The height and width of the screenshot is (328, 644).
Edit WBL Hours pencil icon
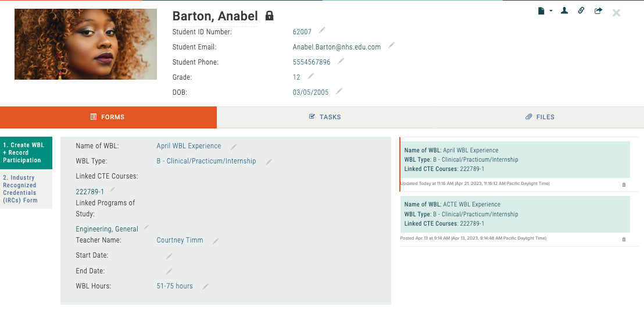point(205,287)
